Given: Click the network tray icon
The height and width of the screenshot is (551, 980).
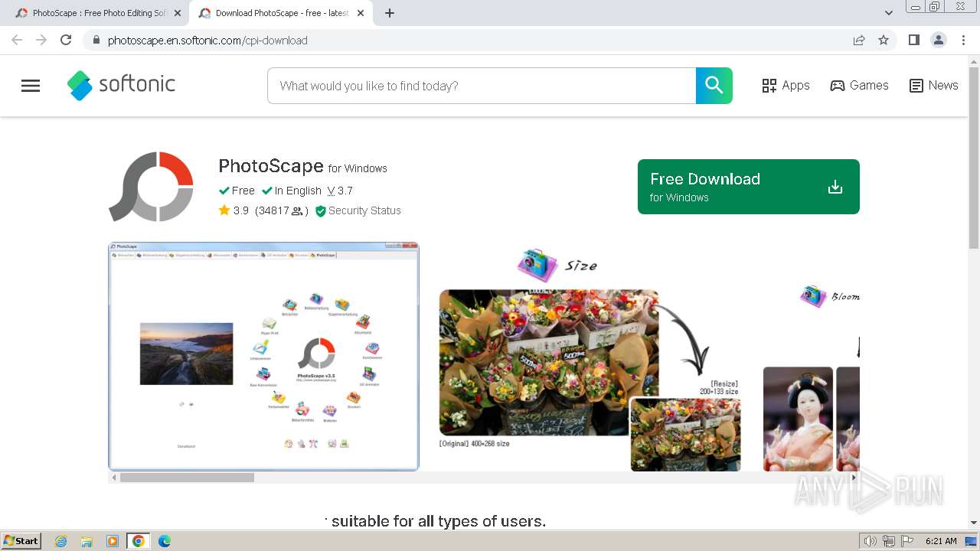Looking at the screenshot, I should point(889,541).
